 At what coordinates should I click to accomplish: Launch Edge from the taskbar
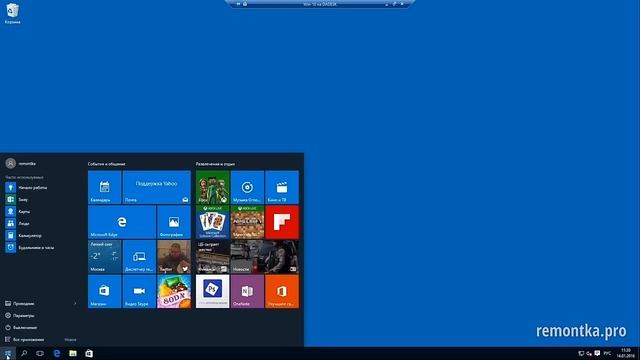pyautogui.click(x=57, y=353)
